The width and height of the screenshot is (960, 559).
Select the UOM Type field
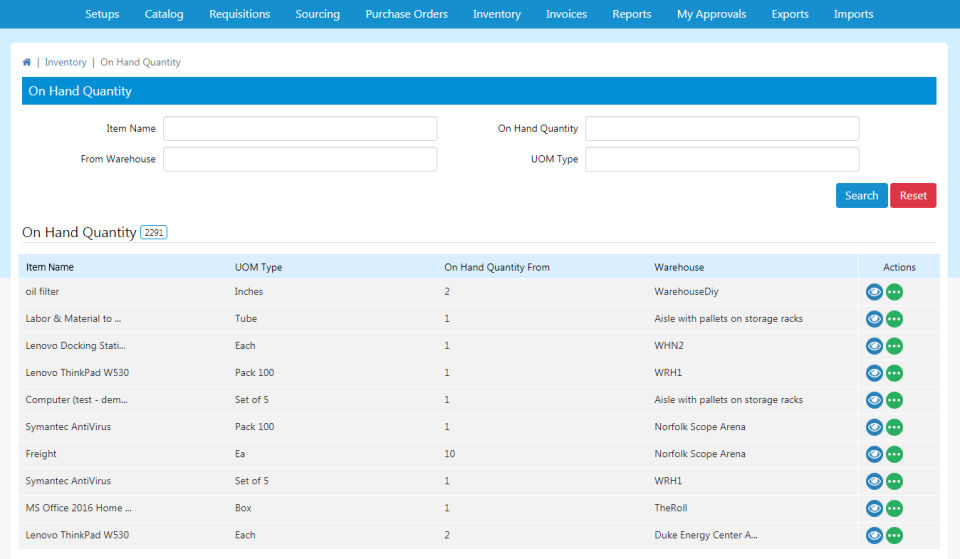coord(721,160)
